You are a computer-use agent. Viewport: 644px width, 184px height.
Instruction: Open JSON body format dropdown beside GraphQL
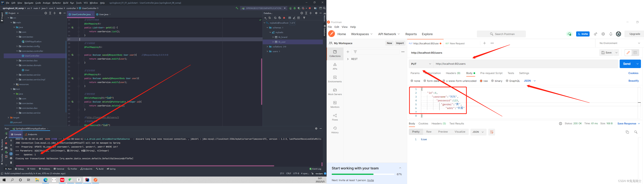[530, 81]
